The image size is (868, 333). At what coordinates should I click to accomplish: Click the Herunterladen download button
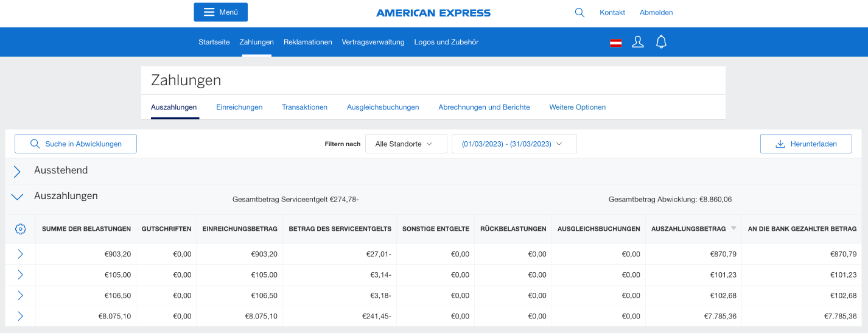click(x=805, y=144)
